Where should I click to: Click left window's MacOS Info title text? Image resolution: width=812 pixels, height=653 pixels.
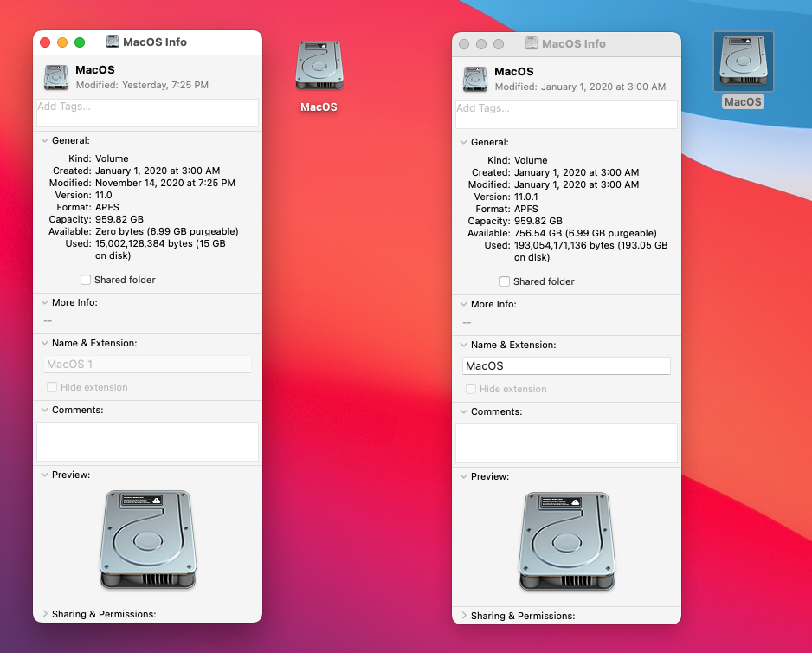tap(155, 42)
